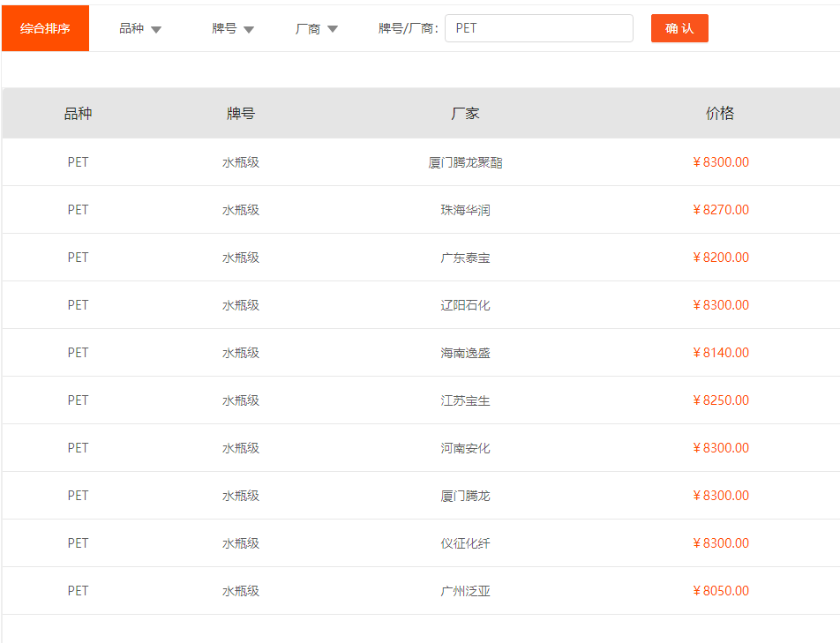Click price ¥8050.00
840x643 pixels.
click(721, 591)
